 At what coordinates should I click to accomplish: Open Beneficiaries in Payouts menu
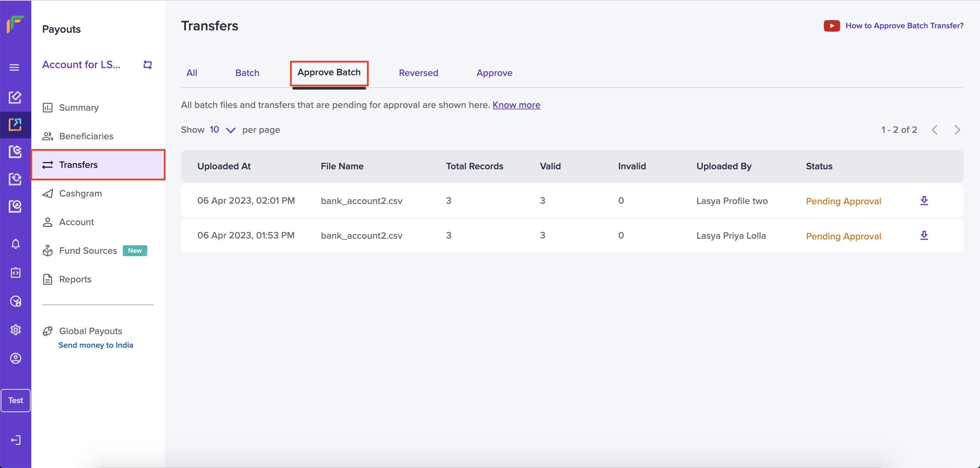[86, 136]
